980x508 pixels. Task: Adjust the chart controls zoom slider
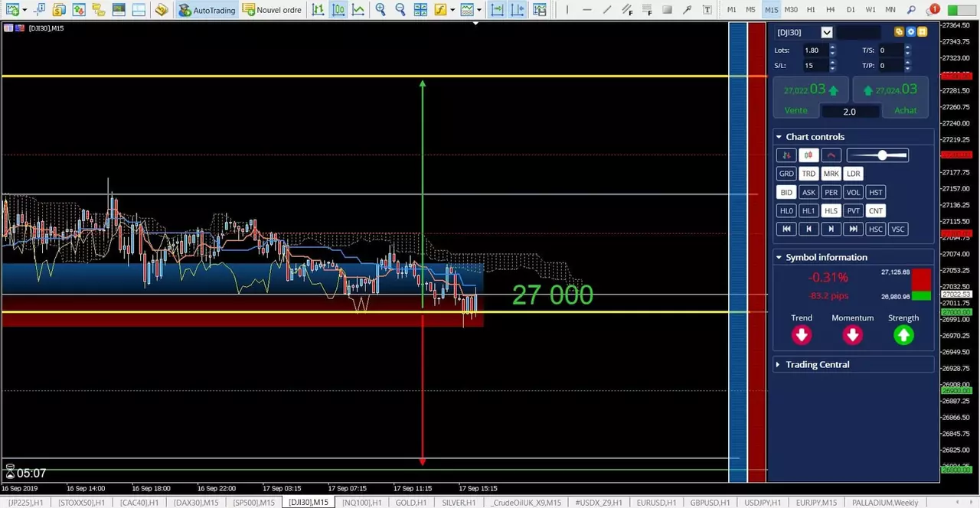coord(882,155)
